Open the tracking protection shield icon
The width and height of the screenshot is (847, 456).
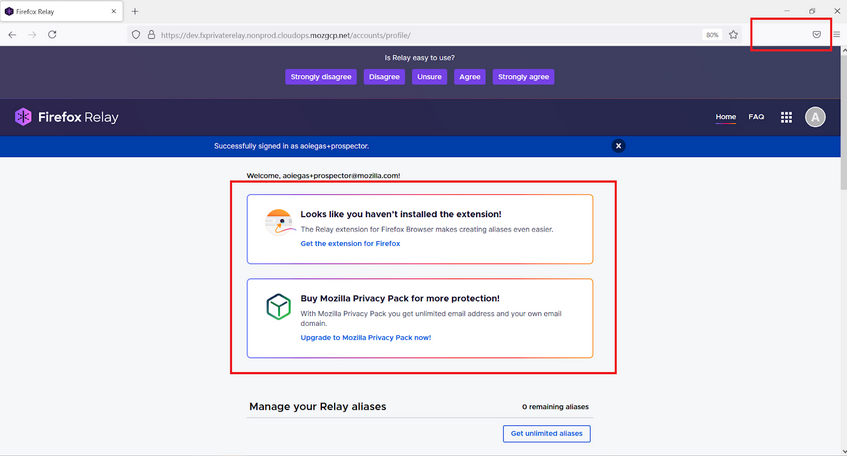(136, 35)
